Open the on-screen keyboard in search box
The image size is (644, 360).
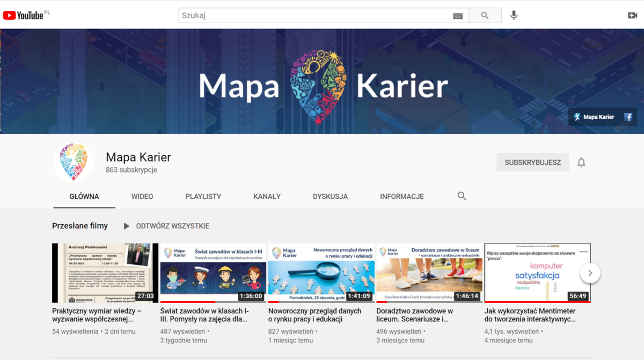pos(457,16)
